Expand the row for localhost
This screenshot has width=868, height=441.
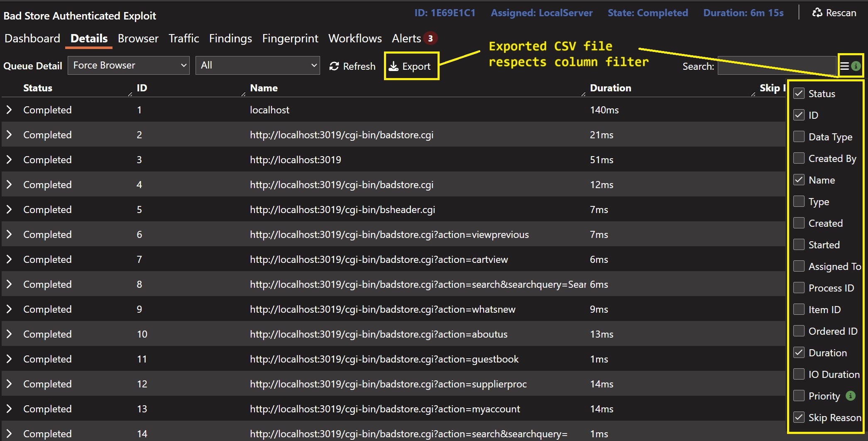[x=9, y=110]
